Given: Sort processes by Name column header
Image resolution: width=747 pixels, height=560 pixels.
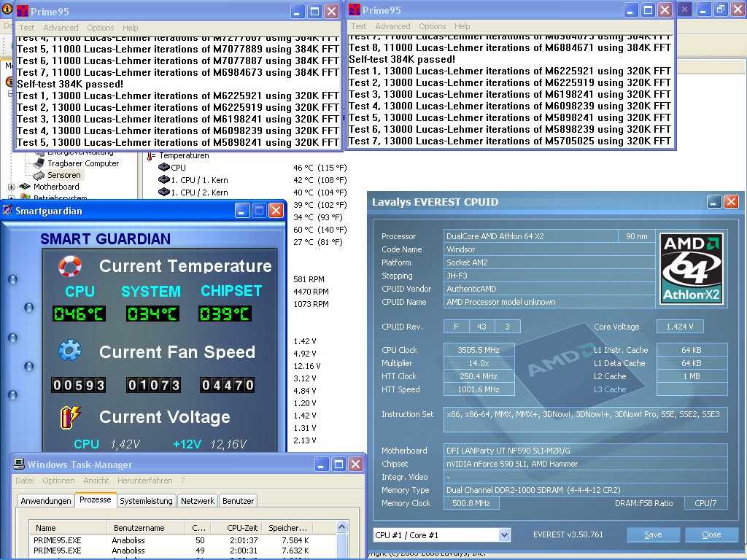Looking at the screenshot, I should (x=68, y=528).
